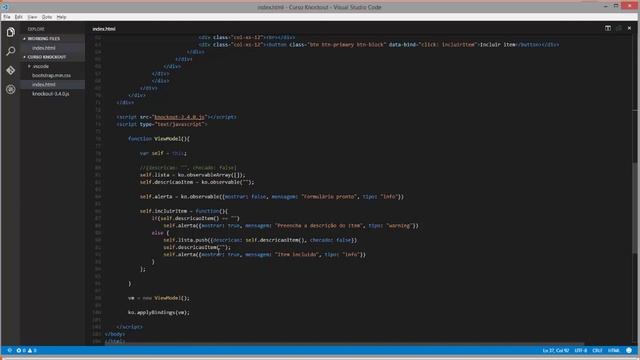
Task: Open bootstrap.min.css in explorer
Action: pos(51,76)
